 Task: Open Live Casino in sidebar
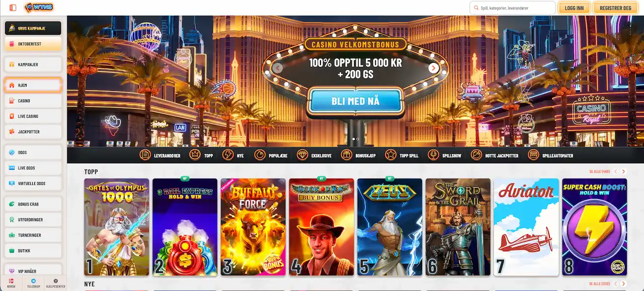tap(33, 116)
